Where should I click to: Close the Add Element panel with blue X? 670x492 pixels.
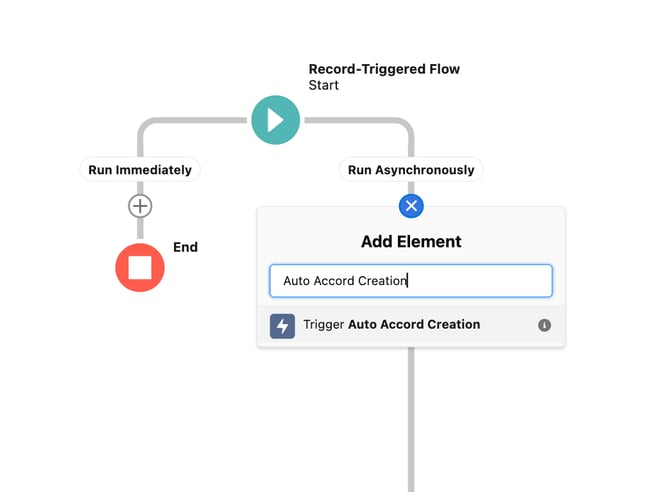(411, 206)
